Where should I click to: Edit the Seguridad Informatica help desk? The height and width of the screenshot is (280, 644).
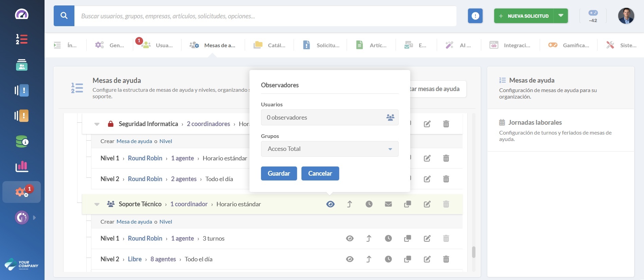tap(427, 124)
